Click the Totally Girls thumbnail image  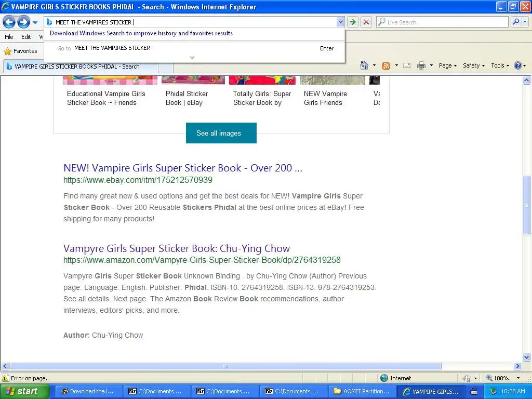pos(262,80)
